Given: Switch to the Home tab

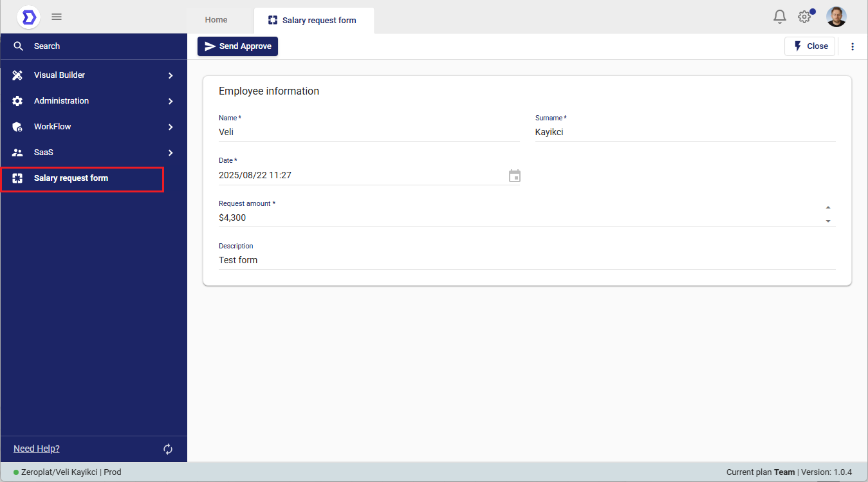Looking at the screenshot, I should (216, 20).
